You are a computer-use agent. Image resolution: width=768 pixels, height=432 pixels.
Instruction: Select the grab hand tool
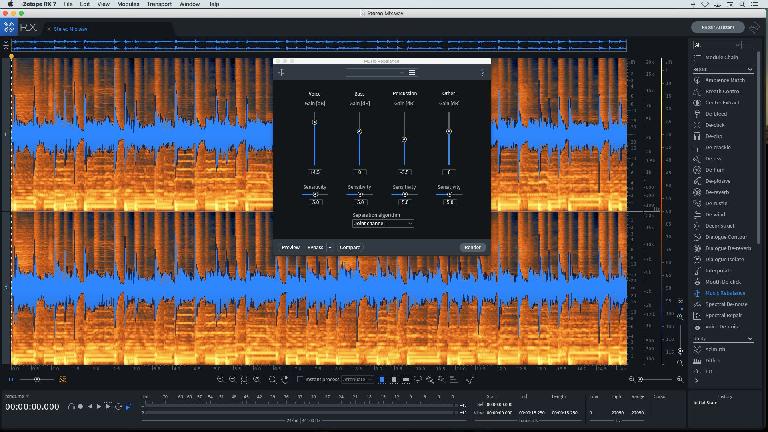click(x=285, y=380)
